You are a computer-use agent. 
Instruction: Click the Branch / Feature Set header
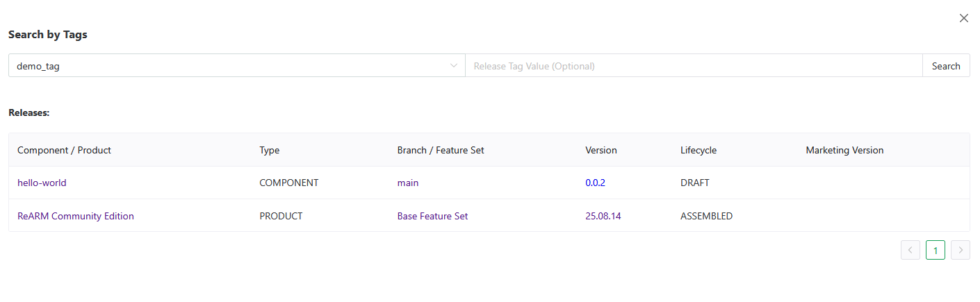tap(441, 150)
